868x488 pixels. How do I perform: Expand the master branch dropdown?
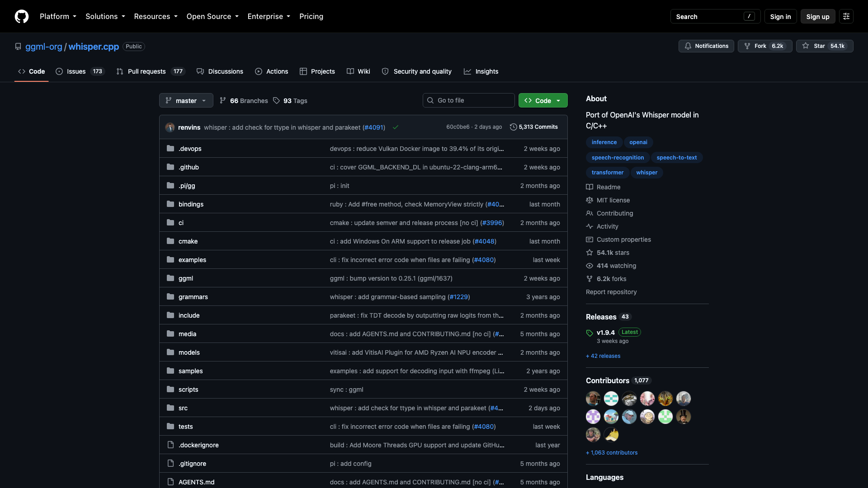[186, 100]
